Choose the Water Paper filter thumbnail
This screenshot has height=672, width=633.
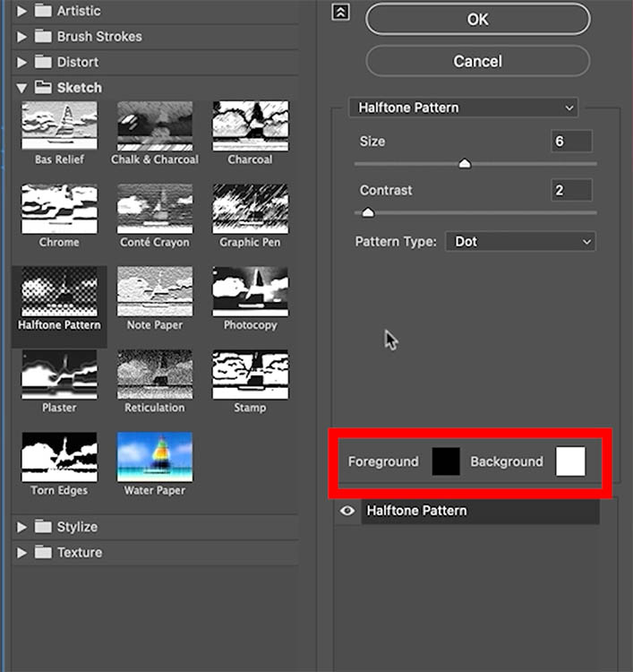[x=154, y=457]
